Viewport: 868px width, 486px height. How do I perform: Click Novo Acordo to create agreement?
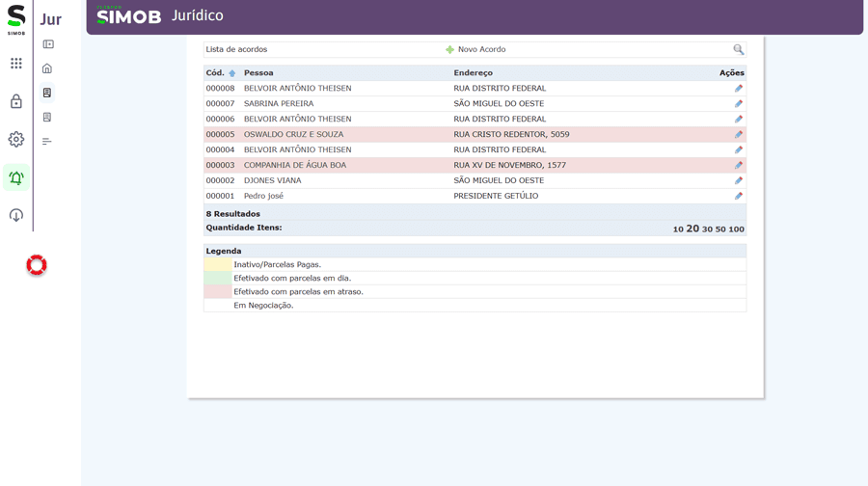480,49
